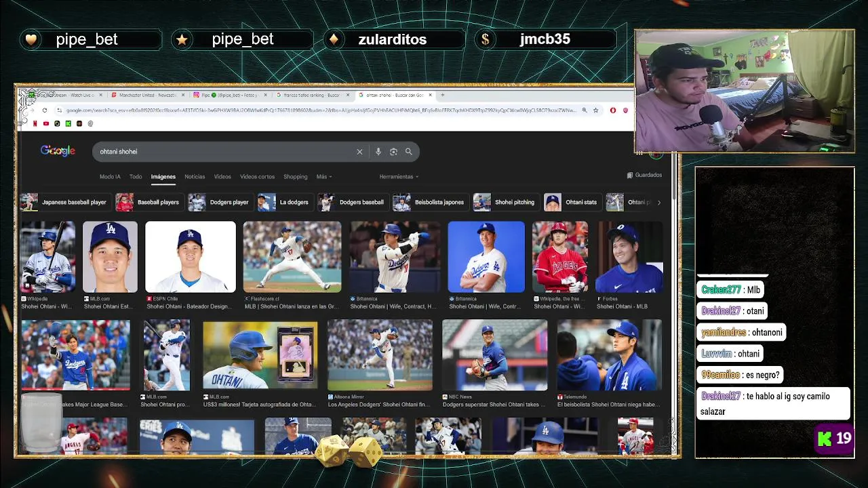Filter by 'Ohtani stats' chip
The width and height of the screenshot is (868, 488).
point(572,202)
